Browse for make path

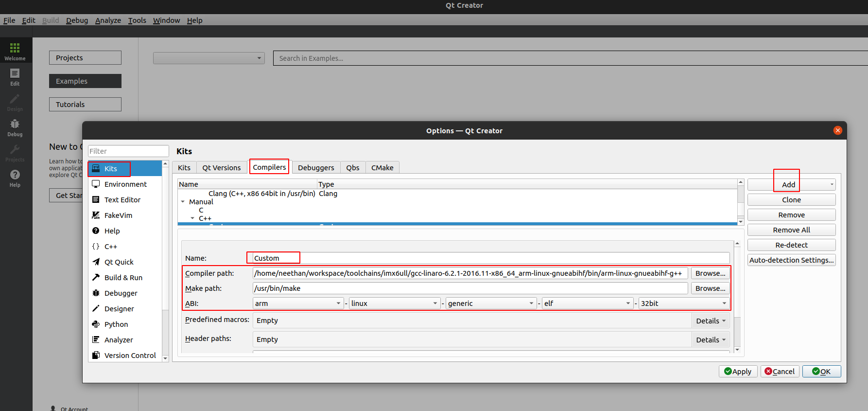(710, 288)
